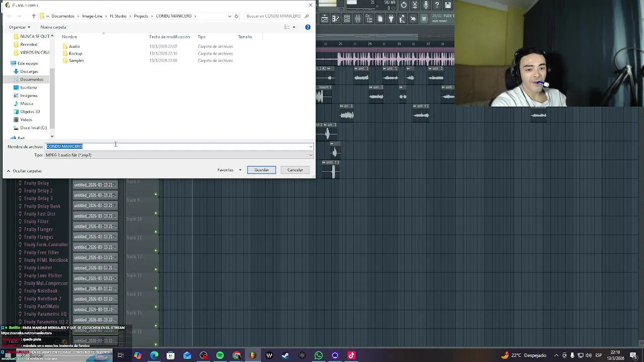
Task: Open the view options dropdown arrow
Action: pyautogui.click(x=294, y=27)
